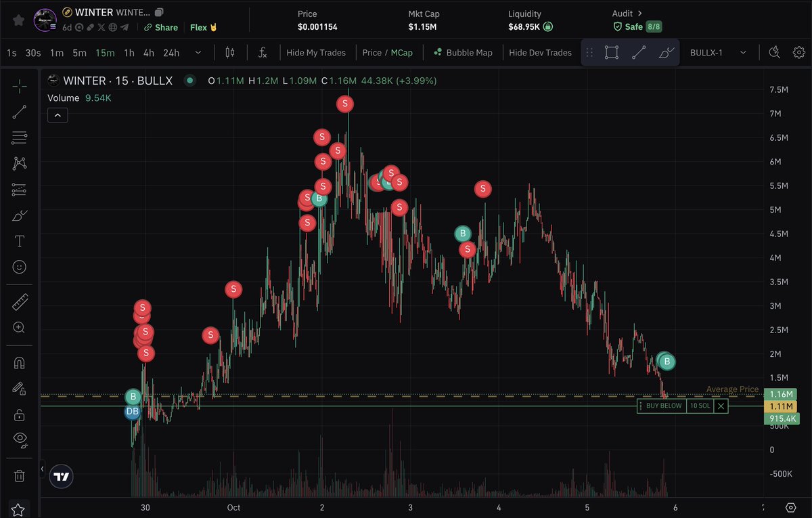Toggle hide all drawings eye icon
The height and width of the screenshot is (518, 812).
click(x=20, y=439)
